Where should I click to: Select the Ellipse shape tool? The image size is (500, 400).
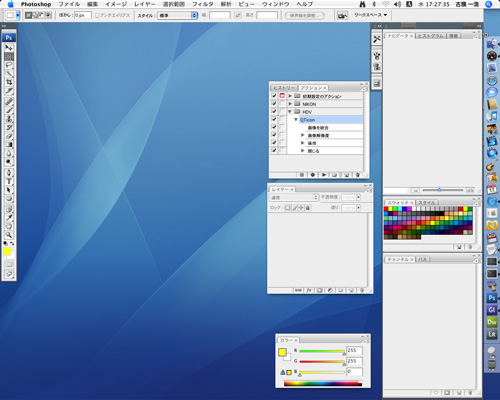(x=9, y=199)
